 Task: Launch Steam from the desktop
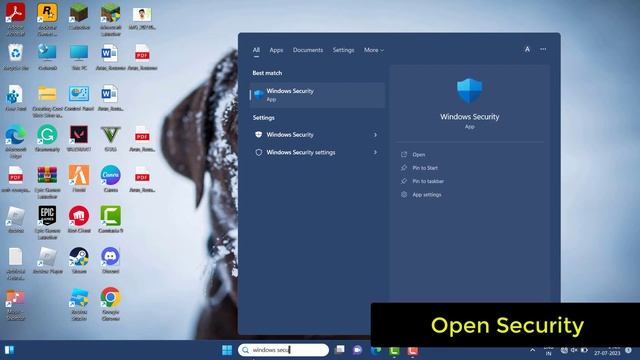point(79,260)
